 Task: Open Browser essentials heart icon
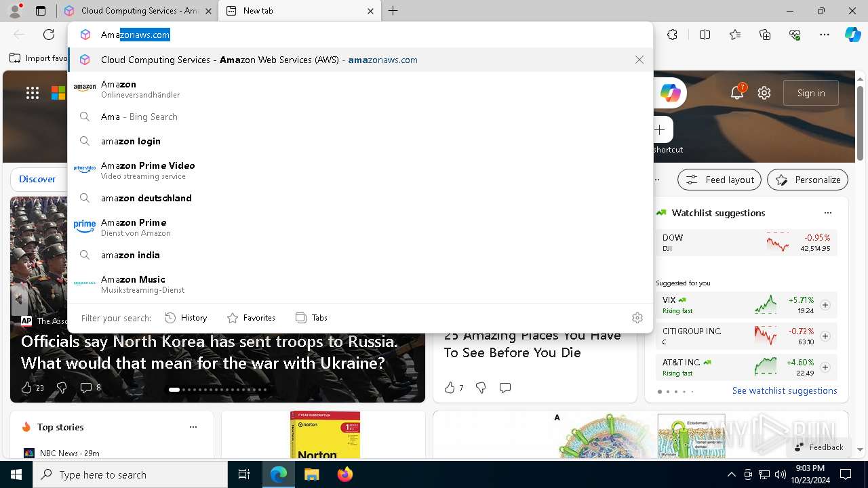point(795,35)
